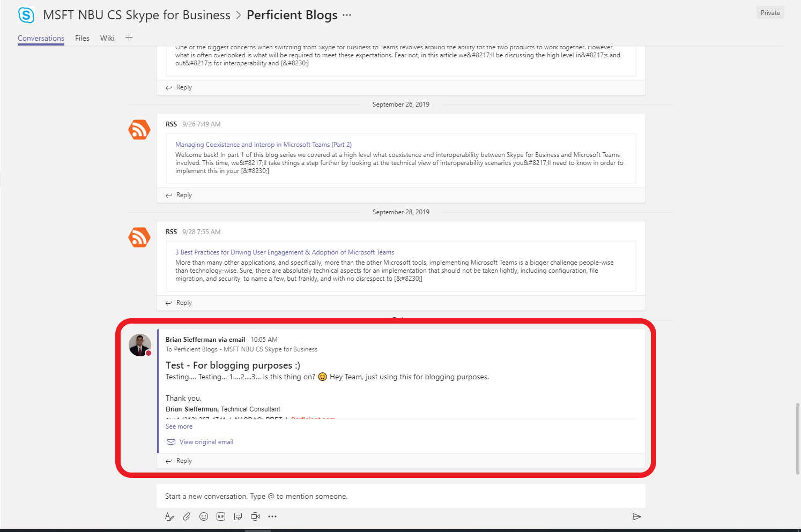Image resolution: width=801 pixels, height=532 pixels.
Task: Switch to the Wiki tab
Action: coord(107,38)
